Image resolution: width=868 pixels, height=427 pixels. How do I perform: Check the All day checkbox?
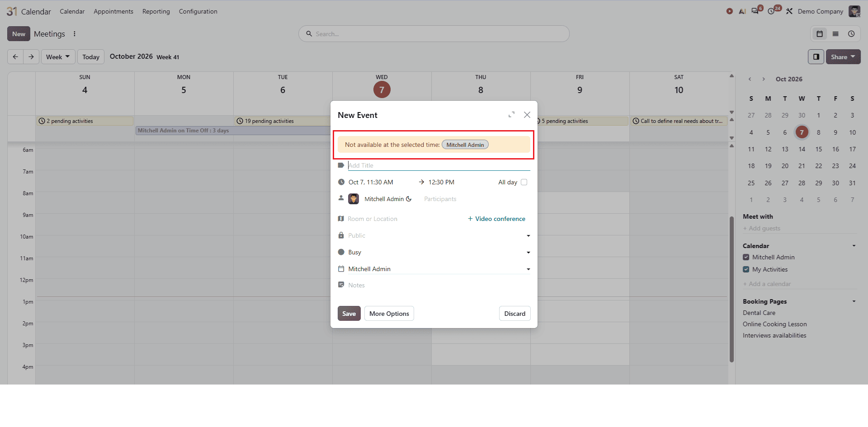coord(524,182)
